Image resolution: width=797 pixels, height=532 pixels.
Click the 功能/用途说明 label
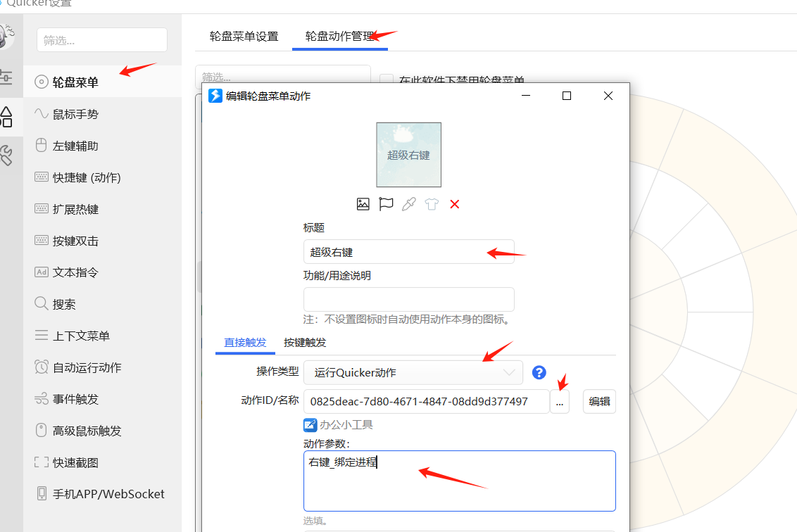pos(337,275)
